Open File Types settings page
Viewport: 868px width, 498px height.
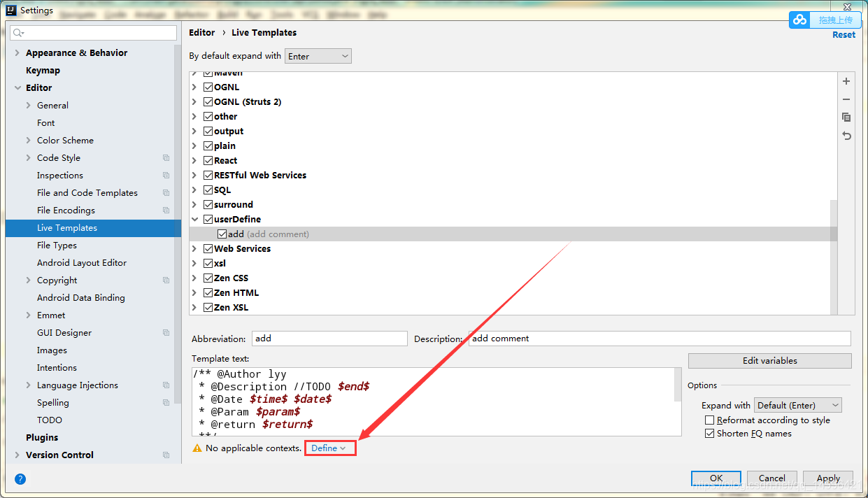click(x=57, y=246)
